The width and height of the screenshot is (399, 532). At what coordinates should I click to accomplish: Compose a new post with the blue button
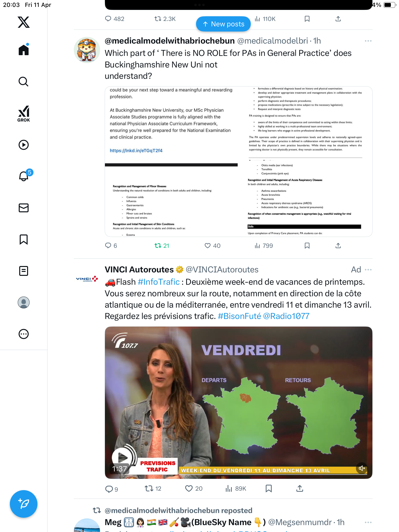(x=24, y=504)
